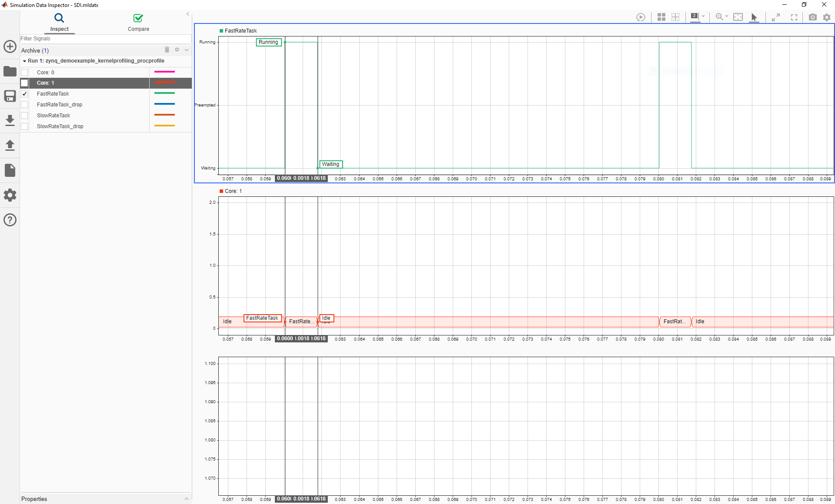Click the yellow line swatch for SlowRateTask_drop
Image resolution: width=835 pixels, height=504 pixels.
tap(164, 126)
